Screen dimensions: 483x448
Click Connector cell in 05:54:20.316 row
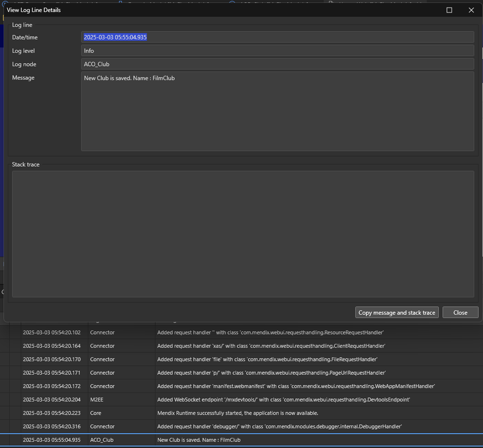(x=102, y=426)
